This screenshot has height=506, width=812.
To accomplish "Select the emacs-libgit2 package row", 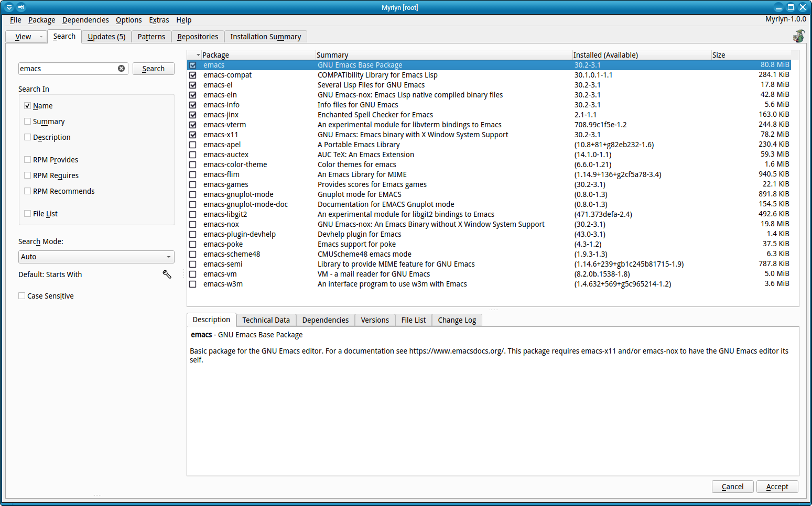I will point(489,214).
